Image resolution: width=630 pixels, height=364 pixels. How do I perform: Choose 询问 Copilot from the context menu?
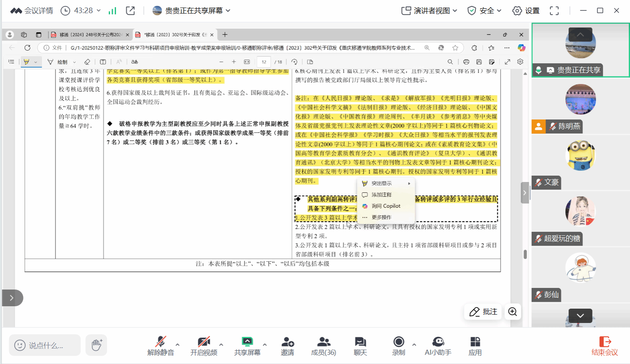point(386,206)
